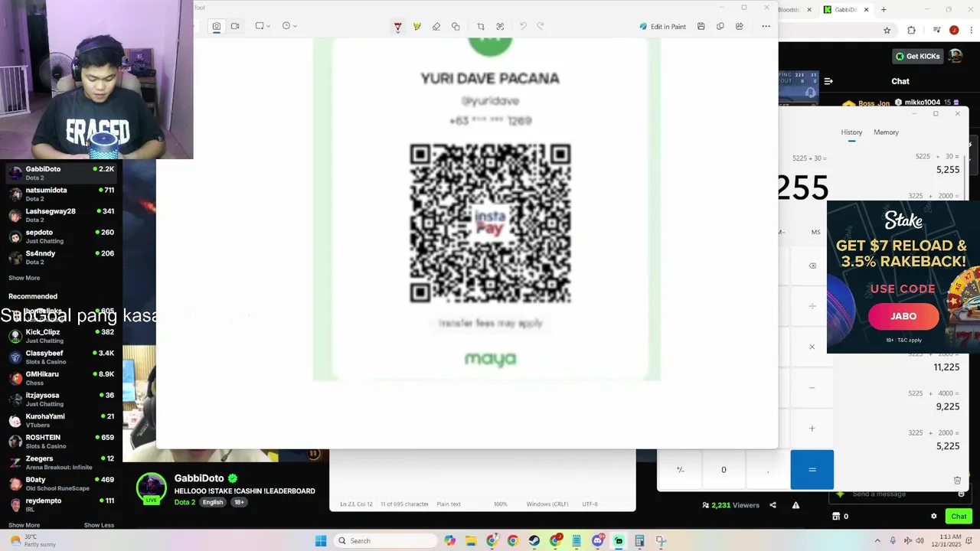Open the shapes tool in Snipping Tool
Image resolution: width=980 pixels, height=551 pixels.
coord(456,27)
